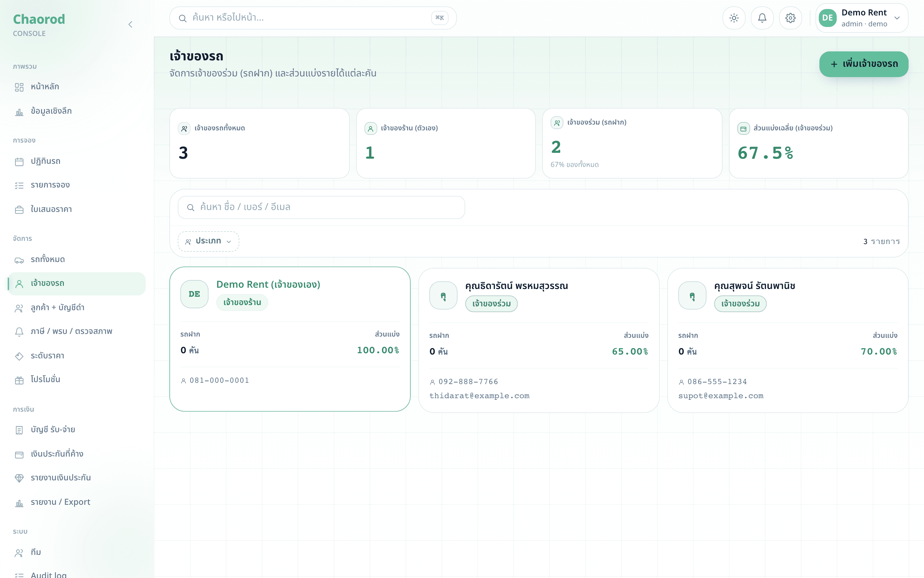This screenshot has height=578, width=924.
Task: Click the people icon beside ทีม
Action: pyautogui.click(x=19, y=553)
